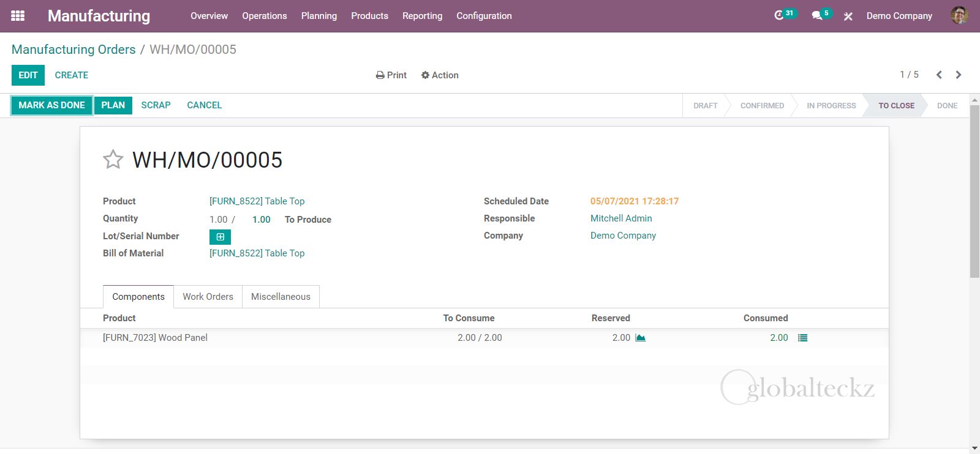
Task: Switch to the Work Orders tab
Action: tap(208, 297)
